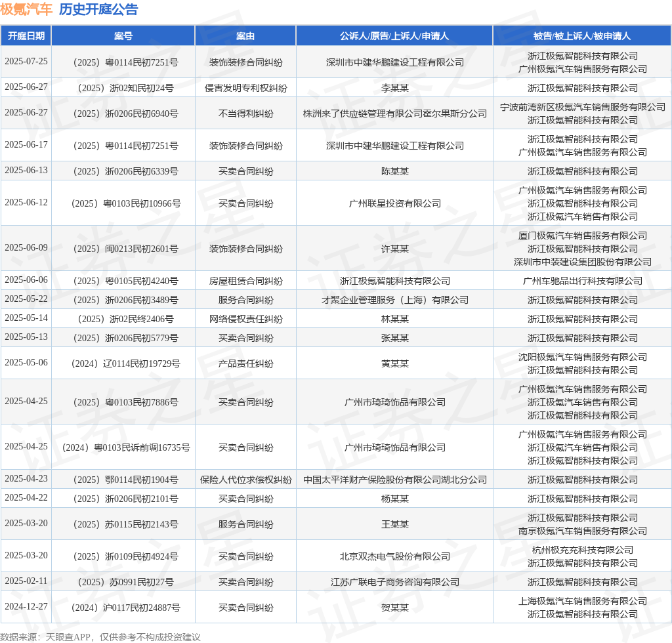This screenshot has width=672, height=643.
Task: Select the 被告/被上诉人/被申请人 column header
Action: 583,36
